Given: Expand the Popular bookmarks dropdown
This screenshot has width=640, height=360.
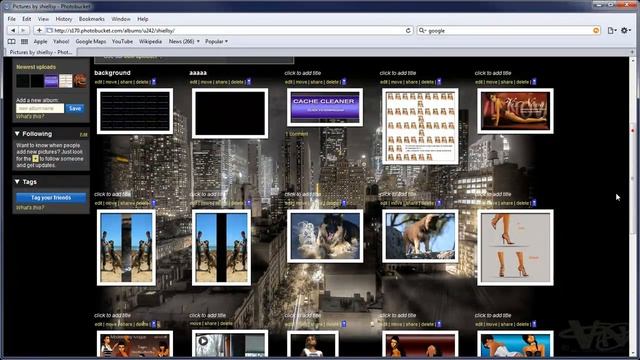Looking at the screenshot, I should pyautogui.click(x=216, y=42).
